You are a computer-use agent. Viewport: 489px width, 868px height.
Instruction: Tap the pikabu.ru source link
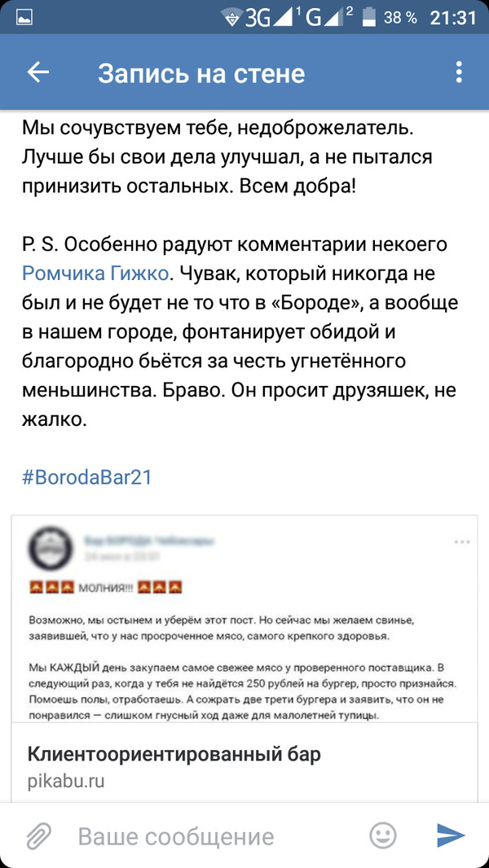(x=66, y=781)
